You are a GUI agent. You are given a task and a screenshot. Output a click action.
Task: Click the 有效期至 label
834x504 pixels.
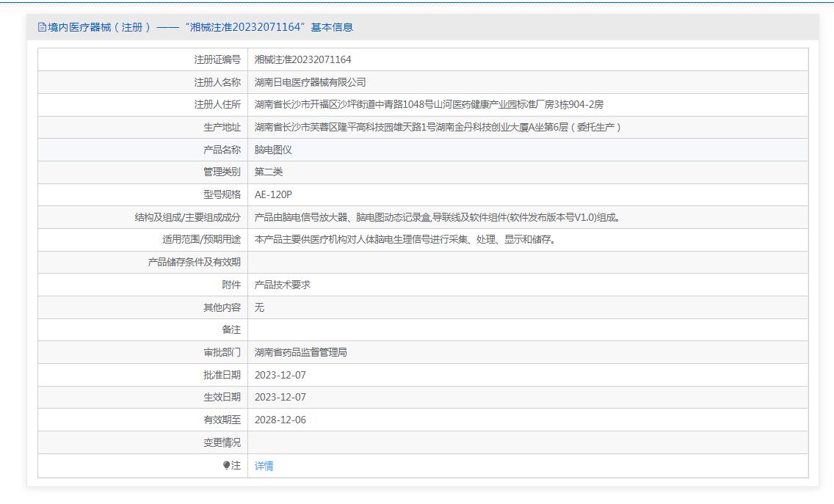(x=222, y=420)
